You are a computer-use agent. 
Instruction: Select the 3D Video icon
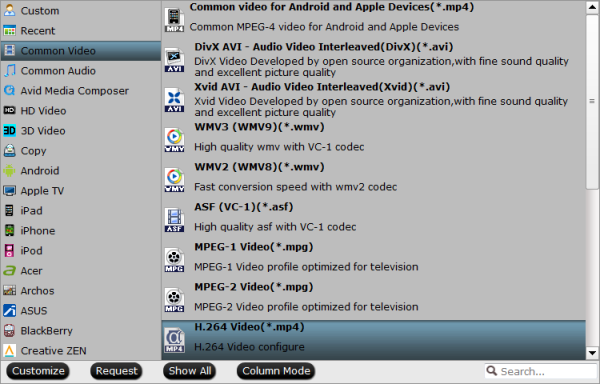click(x=9, y=130)
